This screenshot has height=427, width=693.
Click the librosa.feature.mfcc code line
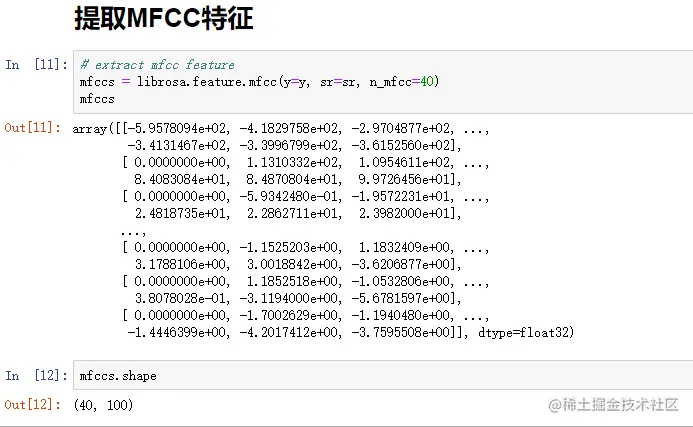[x=259, y=82]
